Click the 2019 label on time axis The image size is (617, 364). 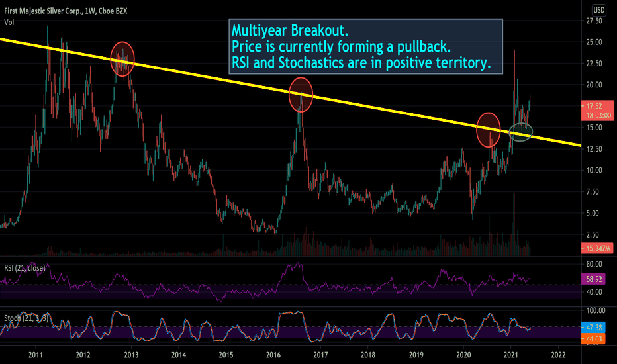(x=416, y=355)
